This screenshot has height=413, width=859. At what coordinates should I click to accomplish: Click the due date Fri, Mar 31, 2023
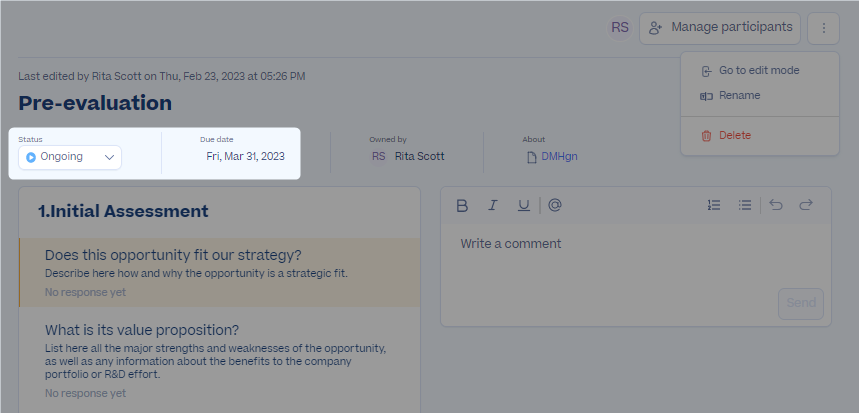pos(245,156)
